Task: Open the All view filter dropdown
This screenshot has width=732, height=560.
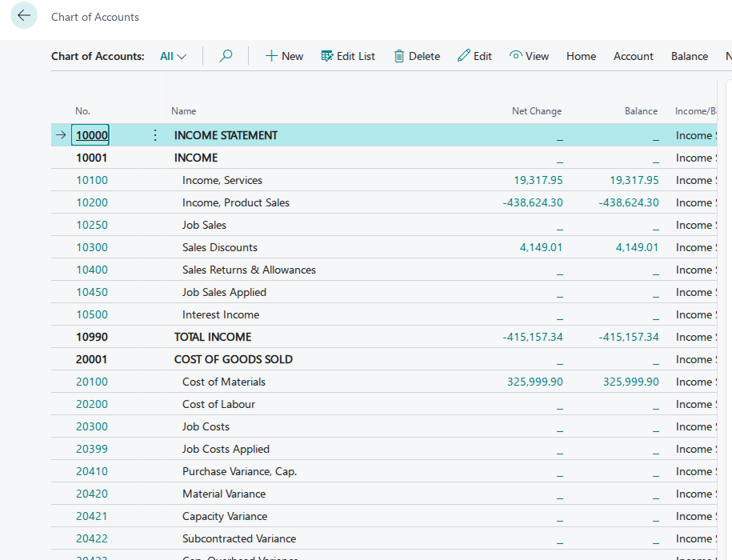Action: tap(173, 57)
